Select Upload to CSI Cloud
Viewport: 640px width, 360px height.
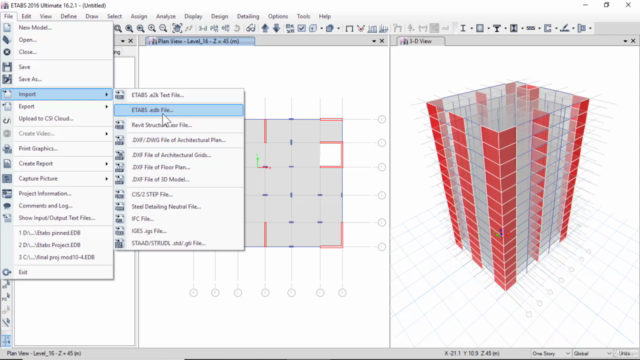click(57, 119)
